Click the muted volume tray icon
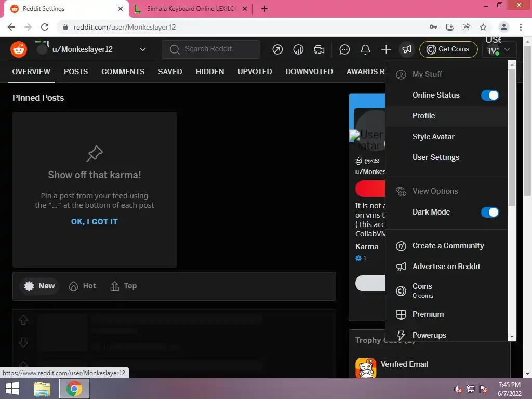 point(458,389)
